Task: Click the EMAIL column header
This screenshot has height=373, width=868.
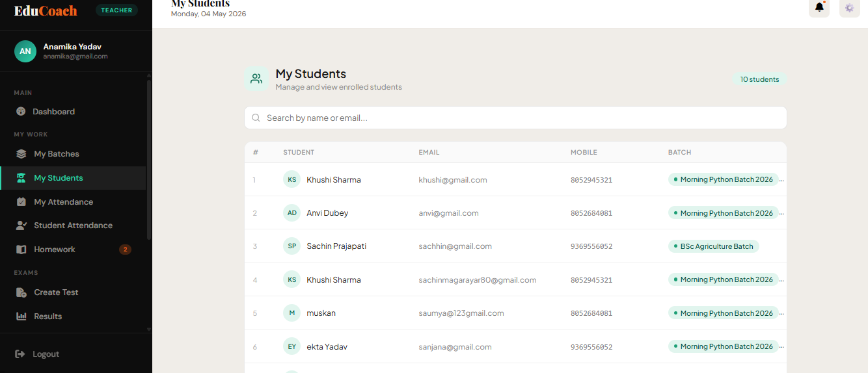Action: 429,153
